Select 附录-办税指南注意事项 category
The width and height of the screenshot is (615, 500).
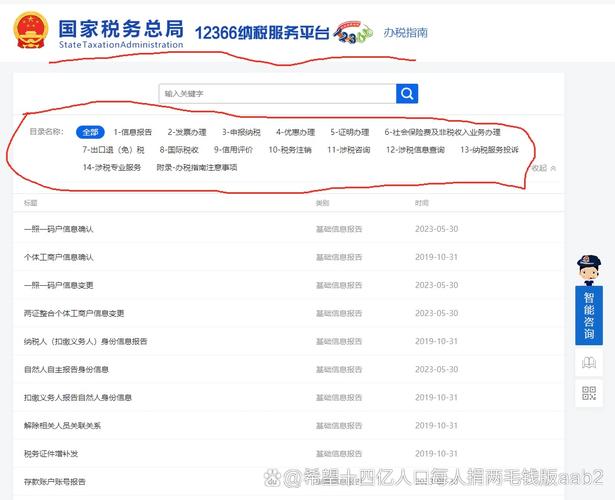(197, 167)
